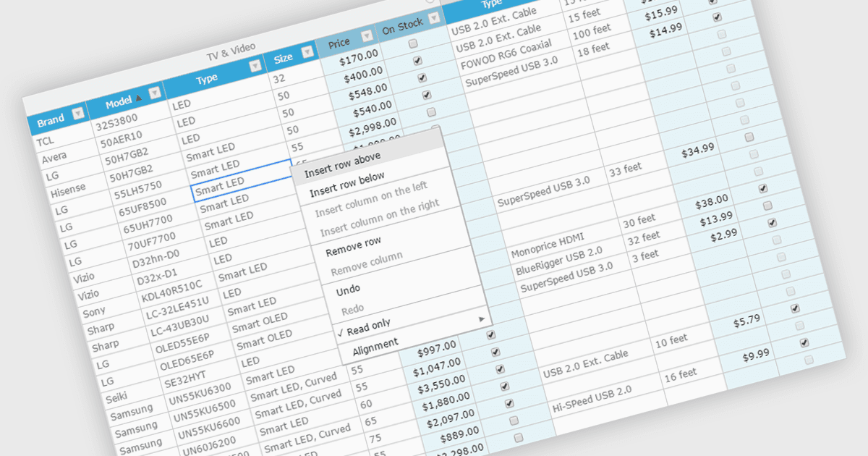The width and height of the screenshot is (868, 456).
Task: Check On Stock for the $2,998.00 row
Action: point(432,112)
